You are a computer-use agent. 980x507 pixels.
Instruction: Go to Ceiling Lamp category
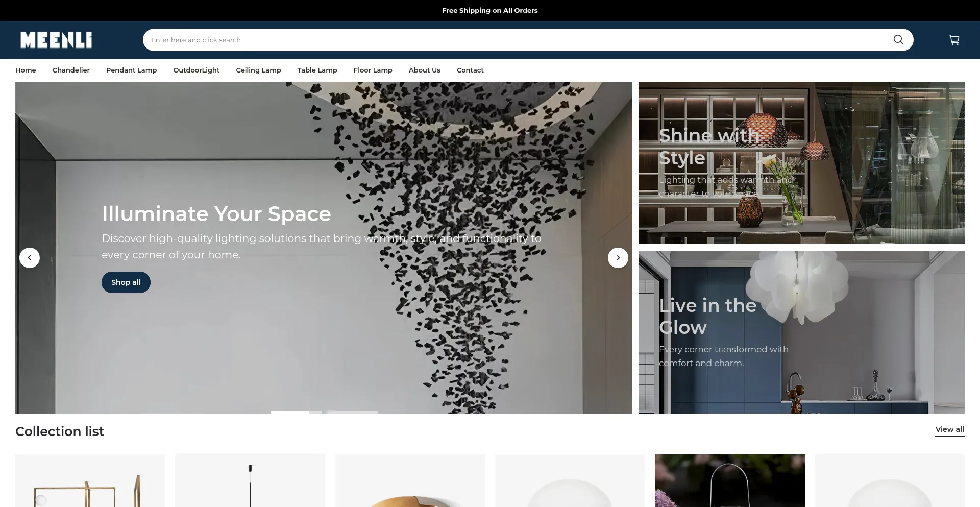pos(258,70)
